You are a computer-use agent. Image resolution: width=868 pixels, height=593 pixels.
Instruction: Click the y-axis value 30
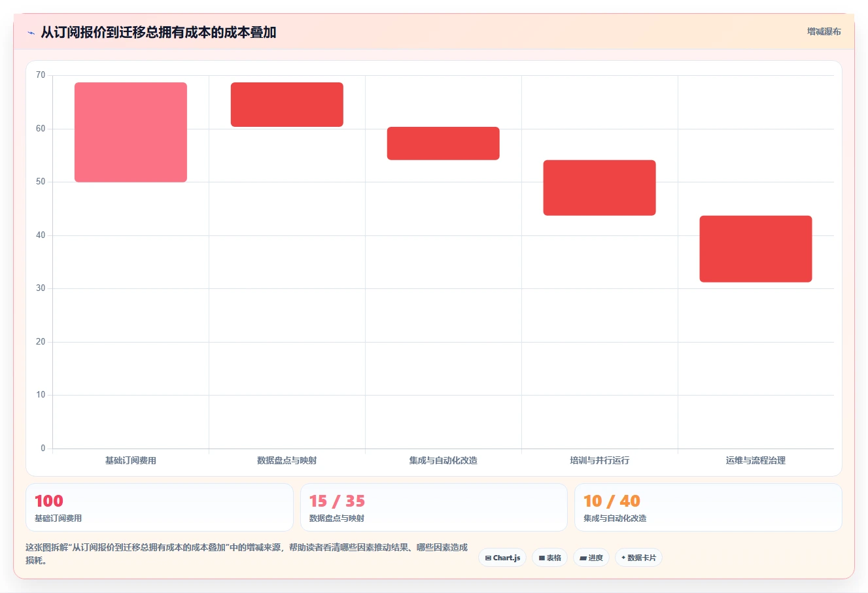click(x=41, y=288)
